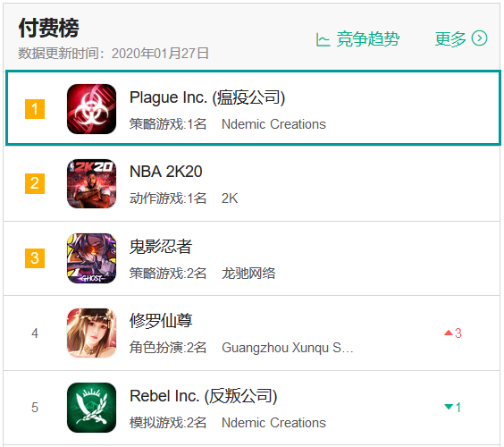Screen dimensions: 504x447
Task: Open the 鬼影忍者 app title
Action: tap(161, 247)
